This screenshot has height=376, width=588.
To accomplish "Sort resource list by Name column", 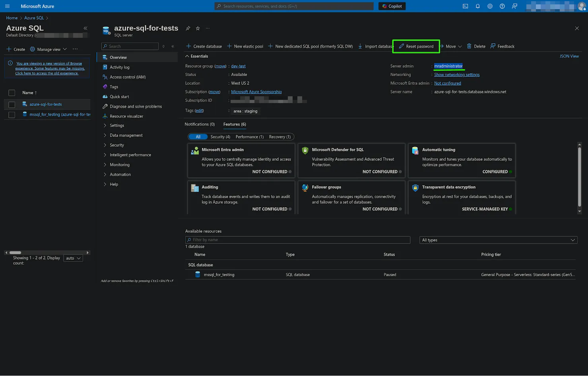I will pyautogui.click(x=29, y=93).
